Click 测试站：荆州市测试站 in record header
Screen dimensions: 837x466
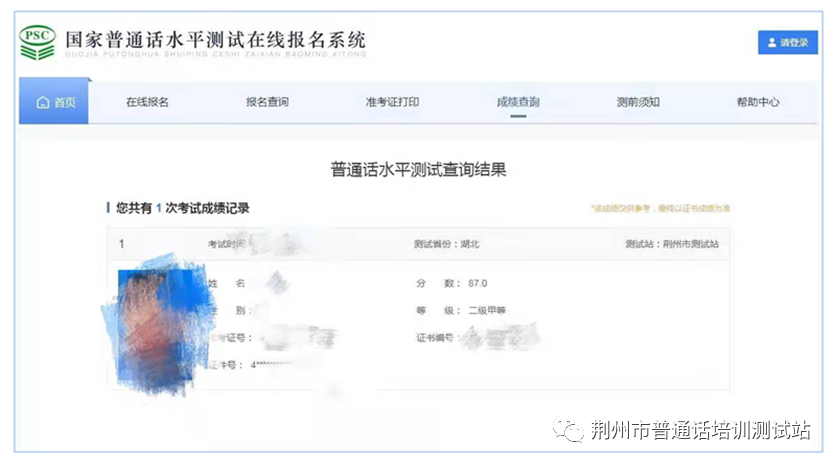[x=671, y=244]
